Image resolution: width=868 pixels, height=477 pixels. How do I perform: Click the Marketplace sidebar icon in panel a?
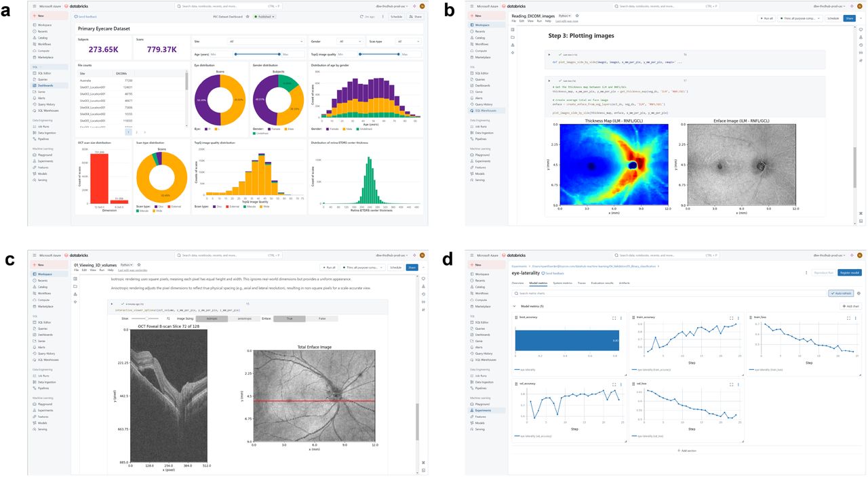tap(35, 57)
